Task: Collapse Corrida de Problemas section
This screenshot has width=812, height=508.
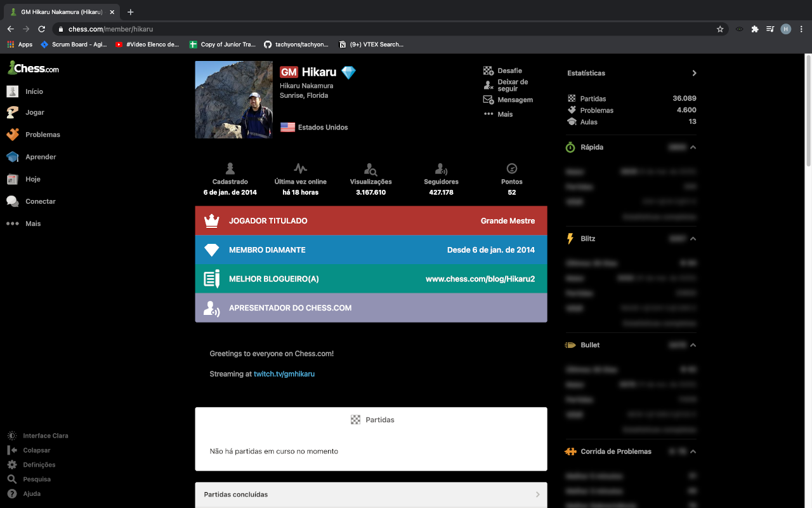Action: click(x=693, y=451)
